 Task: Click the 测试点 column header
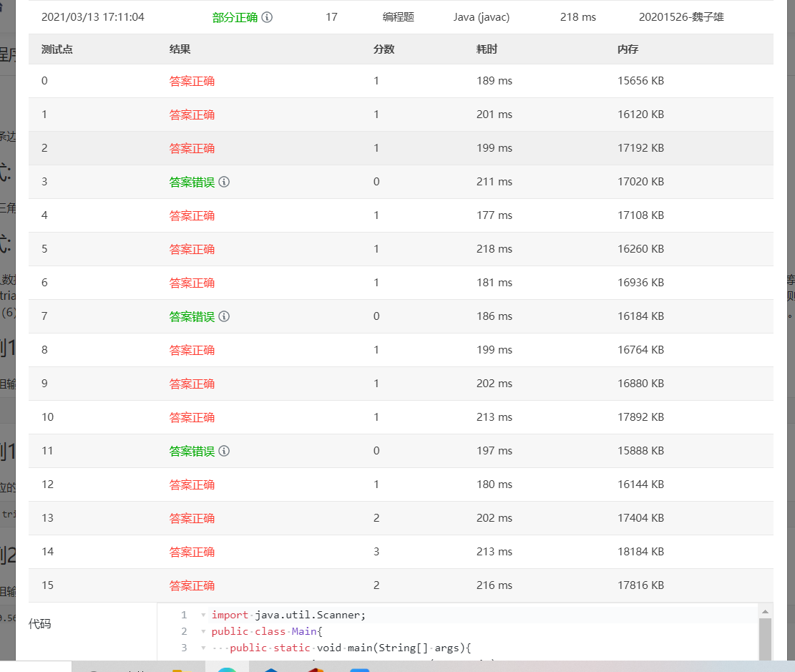pyautogui.click(x=57, y=49)
